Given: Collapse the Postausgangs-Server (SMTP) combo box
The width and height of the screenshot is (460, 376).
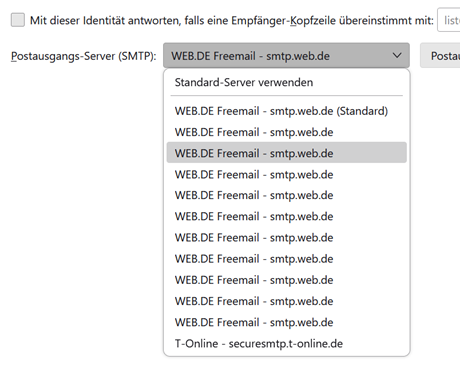Looking at the screenshot, I should 286,56.
